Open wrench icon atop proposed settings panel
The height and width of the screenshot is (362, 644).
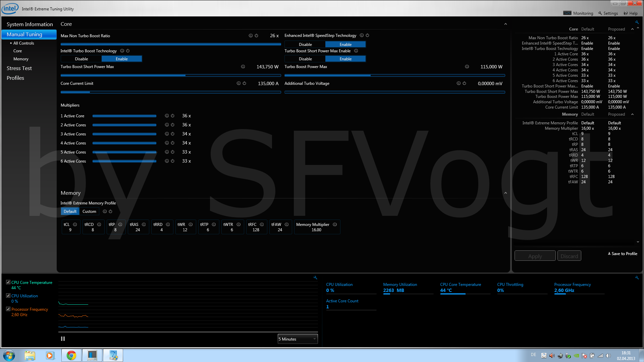tap(637, 22)
